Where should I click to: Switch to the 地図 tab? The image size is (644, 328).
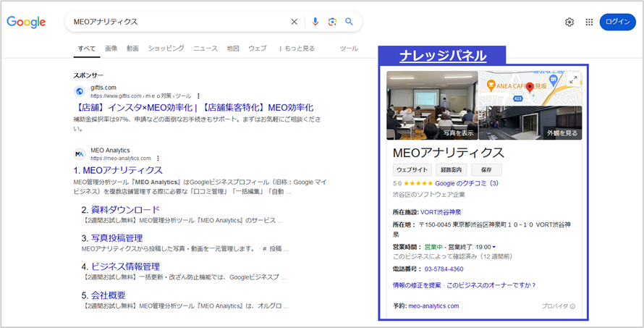233,49
